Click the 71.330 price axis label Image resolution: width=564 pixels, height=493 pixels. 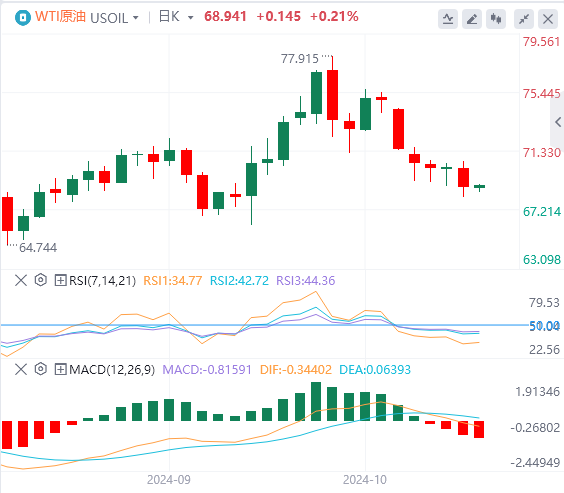[x=541, y=153]
